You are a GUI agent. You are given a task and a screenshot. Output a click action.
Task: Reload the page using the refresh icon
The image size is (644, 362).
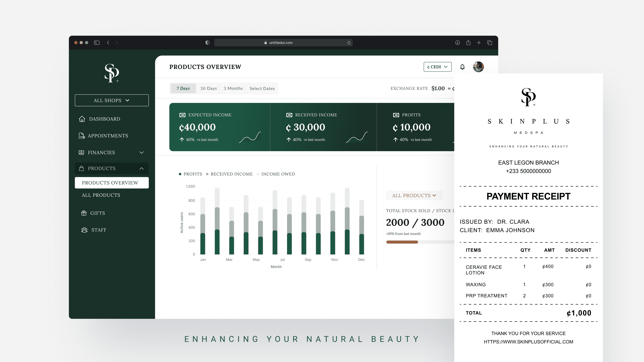tap(349, 43)
